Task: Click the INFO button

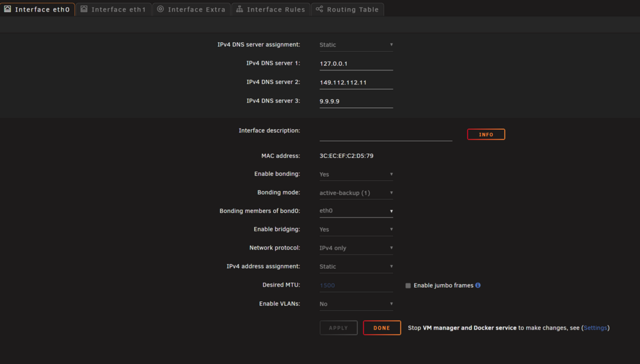Action: click(x=486, y=134)
